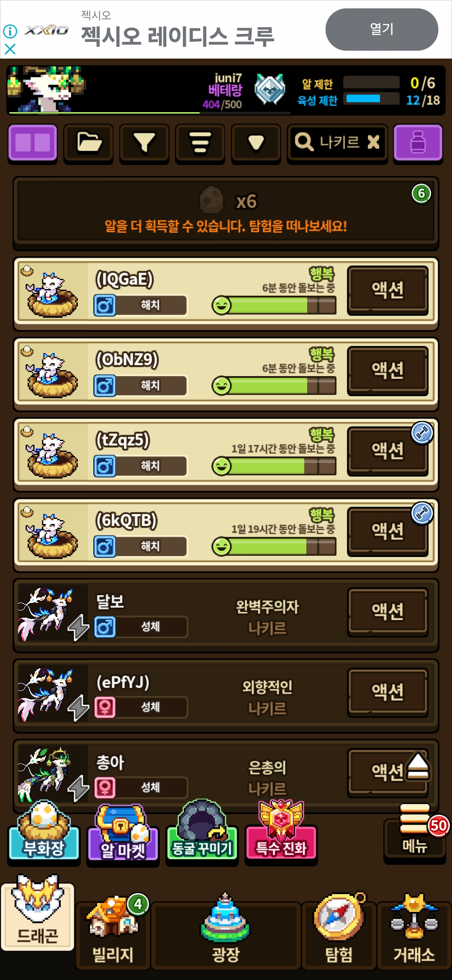This screenshot has height=980, width=452.
Task: Open the sort order lines icon
Action: tap(200, 143)
